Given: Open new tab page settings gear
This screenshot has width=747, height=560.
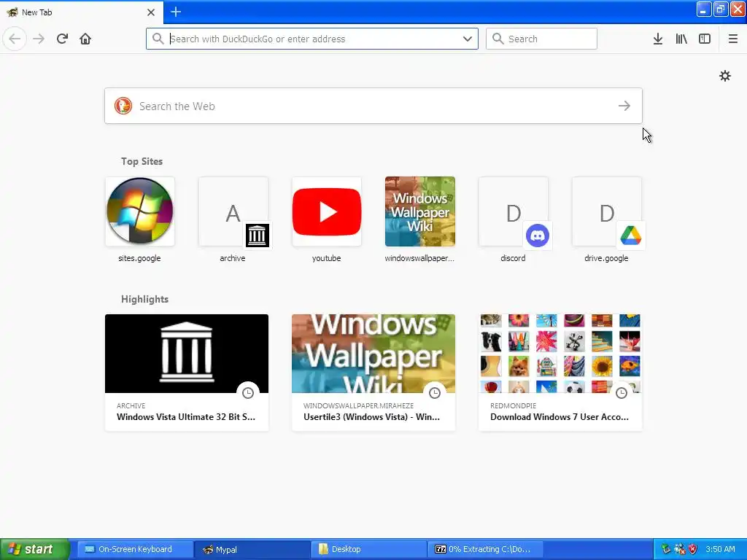Looking at the screenshot, I should click(x=725, y=76).
